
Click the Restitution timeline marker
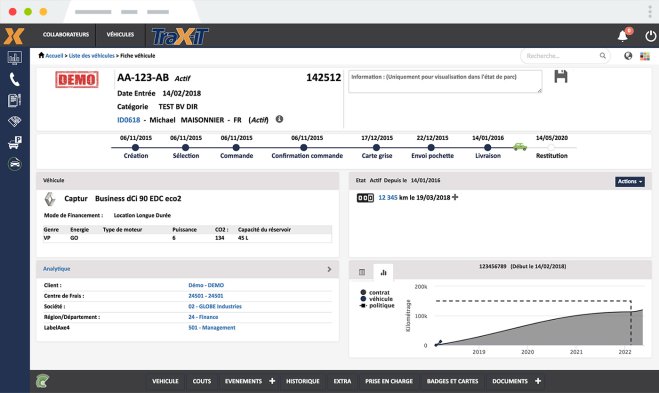(x=551, y=148)
